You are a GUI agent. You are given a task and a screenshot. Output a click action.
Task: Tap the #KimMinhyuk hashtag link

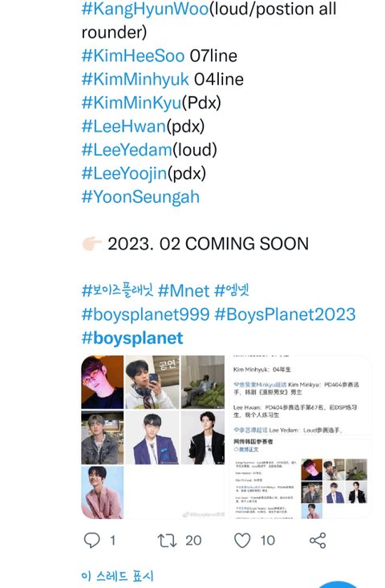pos(136,79)
